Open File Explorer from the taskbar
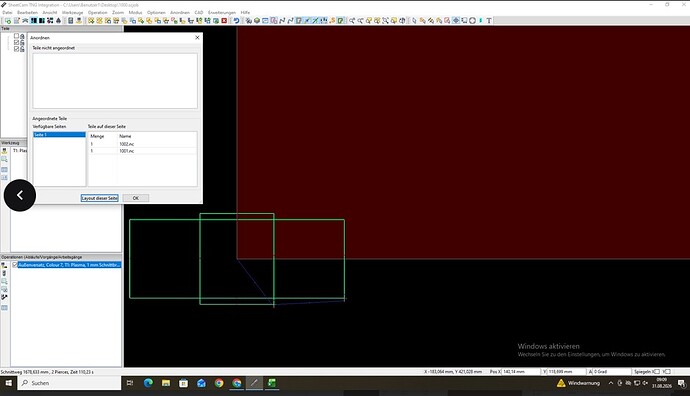This screenshot has height=396, width=690. [x=166, y=383]
